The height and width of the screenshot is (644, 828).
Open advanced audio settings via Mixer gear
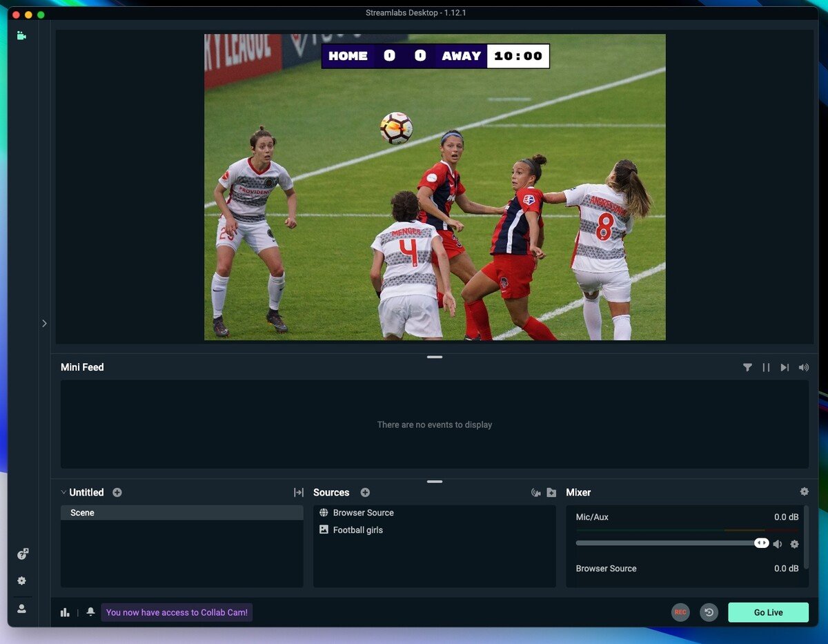(804, 492)
